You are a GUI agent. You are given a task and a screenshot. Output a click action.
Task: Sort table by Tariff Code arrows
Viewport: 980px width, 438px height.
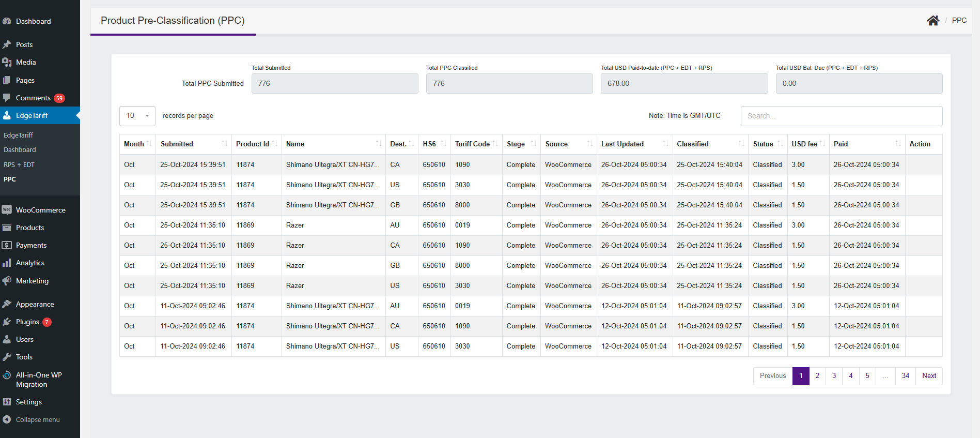pyautogui.click(x=495, y=144)
